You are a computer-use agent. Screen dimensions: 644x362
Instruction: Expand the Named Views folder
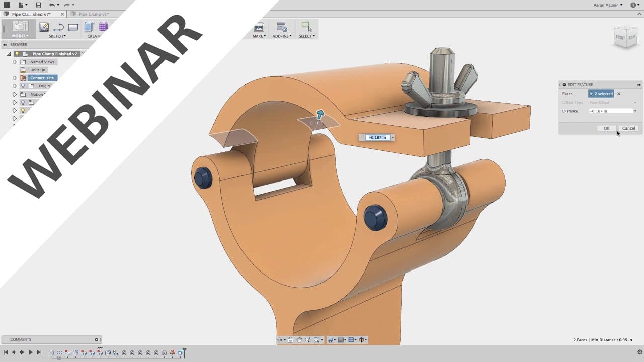pyautogui.click(x=15, y=62)
